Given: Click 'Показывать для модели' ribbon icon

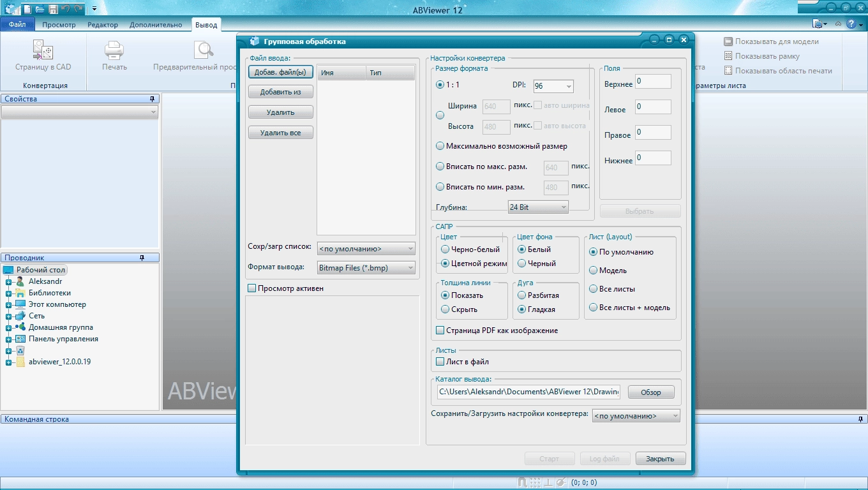Looking at the screenshot, I should (728, 41).
